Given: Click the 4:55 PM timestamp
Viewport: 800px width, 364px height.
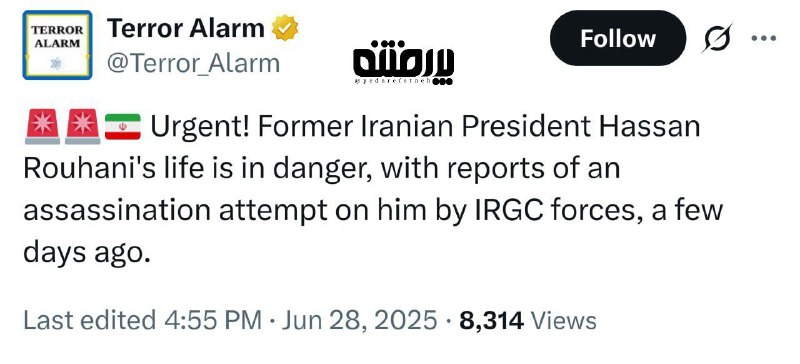Looking at the screenshot, I should 213,321.
